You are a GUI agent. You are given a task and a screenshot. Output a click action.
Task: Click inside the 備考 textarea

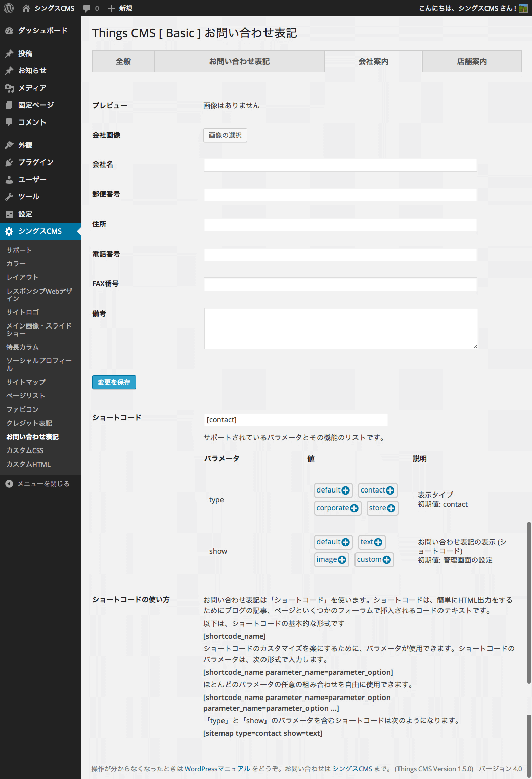tap(341, 329)
